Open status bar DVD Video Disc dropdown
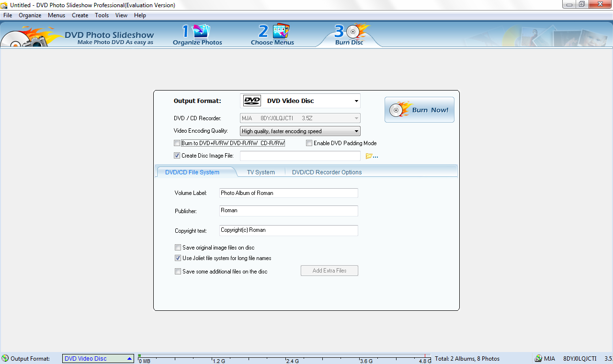Viewport: 613px width, 364px height. pos(98,358)
